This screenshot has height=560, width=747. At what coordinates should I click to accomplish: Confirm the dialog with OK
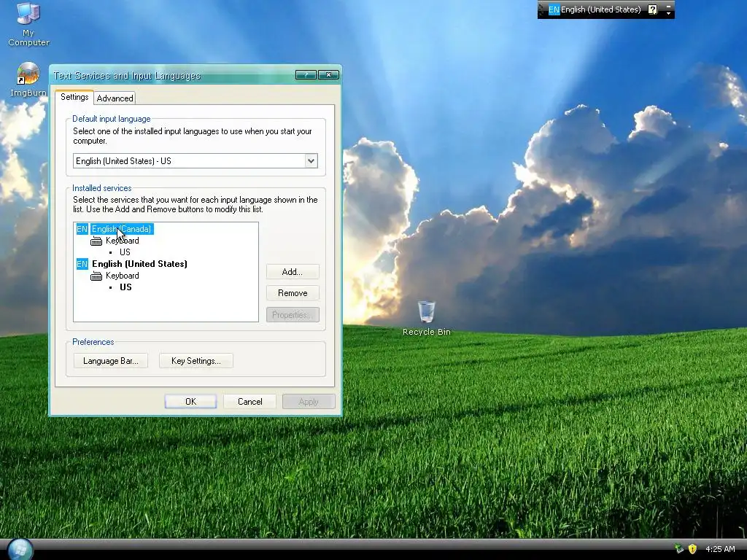(190, 402)
